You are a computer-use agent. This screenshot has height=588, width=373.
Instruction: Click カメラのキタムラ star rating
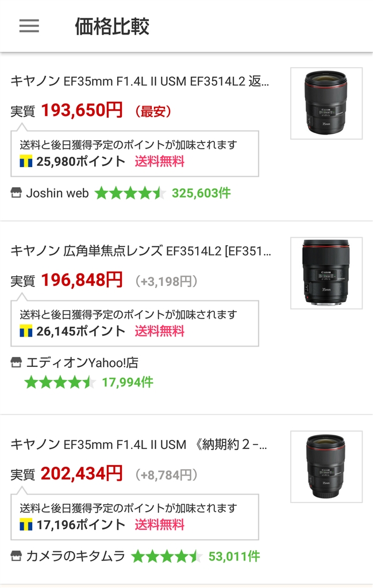(167, 556)
